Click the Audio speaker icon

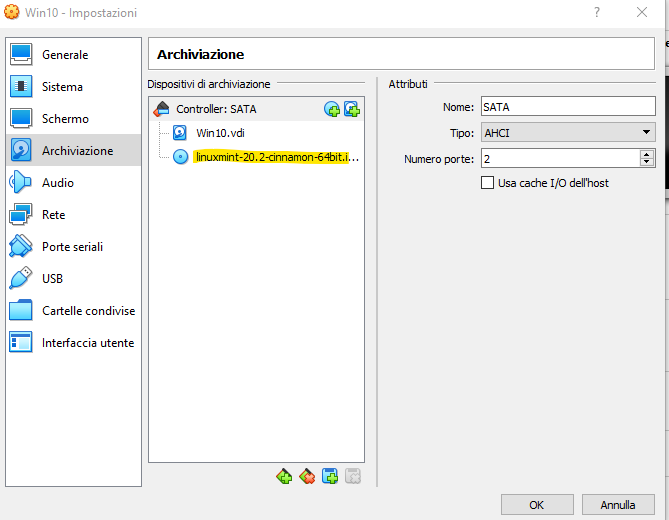click(20, 182)
